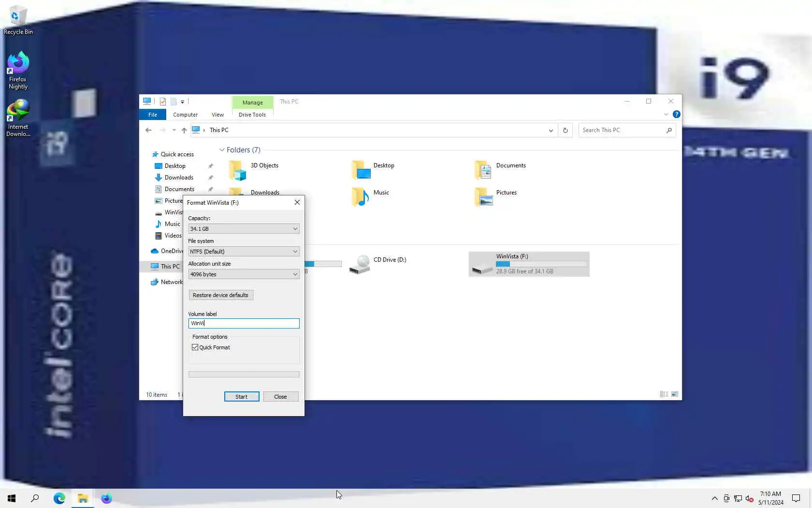Open the Desktop folder in Folders group
812x508 pixels.
point(373,170)
